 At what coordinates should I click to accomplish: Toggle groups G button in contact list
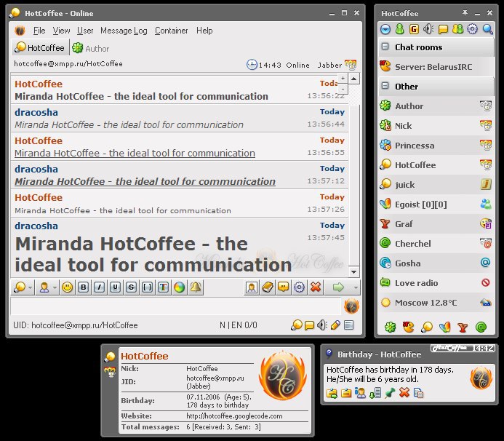tap(414, 29)
